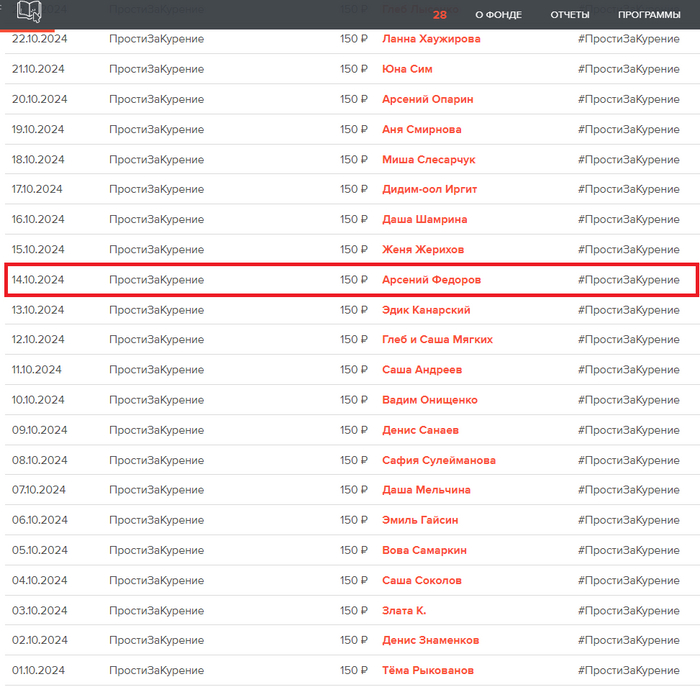Select the date 13.10.2024
The width and height of the screenshot is (700, 687).
(38, 310)
